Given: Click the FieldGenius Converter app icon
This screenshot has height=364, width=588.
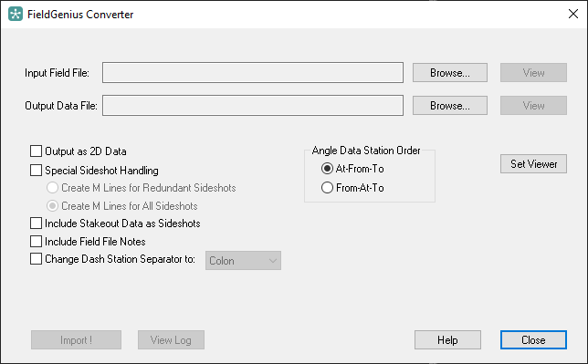Looking at the screenshot, I should [x=16, y=15].
